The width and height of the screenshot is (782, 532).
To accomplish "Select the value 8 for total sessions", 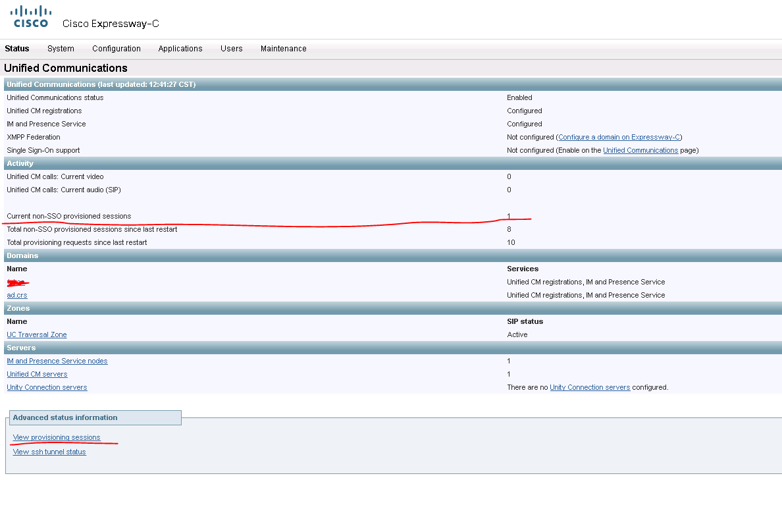I will point(509,230).
